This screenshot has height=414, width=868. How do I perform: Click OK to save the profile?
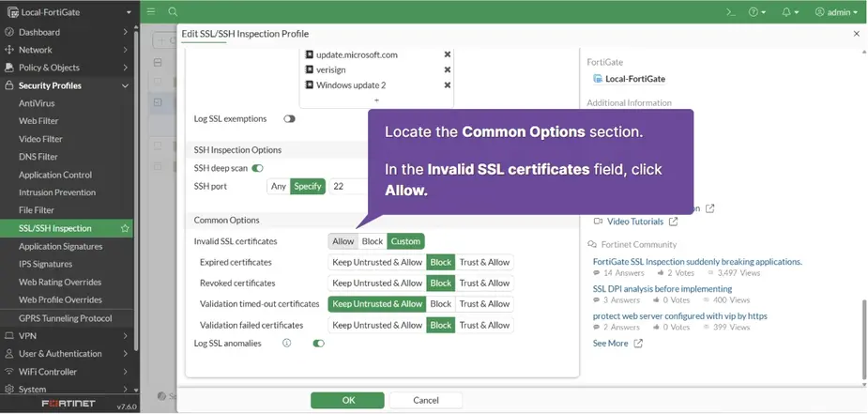pos(347,400)
